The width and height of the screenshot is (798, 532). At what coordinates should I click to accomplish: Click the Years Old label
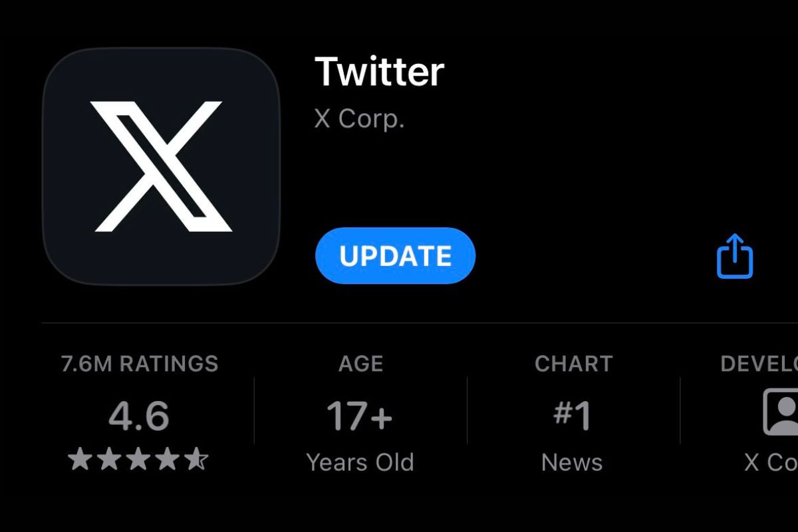coord(360,462)
